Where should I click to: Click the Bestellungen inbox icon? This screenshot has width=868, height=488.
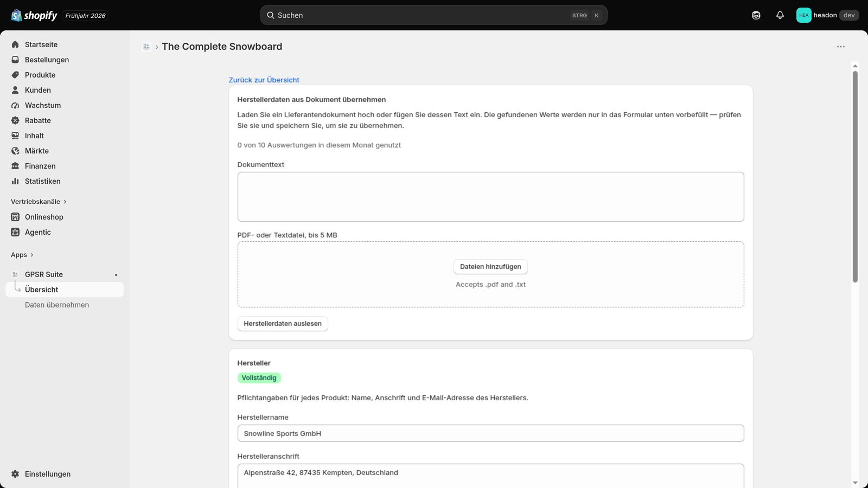pyautogui.click(x=15, y=60)
